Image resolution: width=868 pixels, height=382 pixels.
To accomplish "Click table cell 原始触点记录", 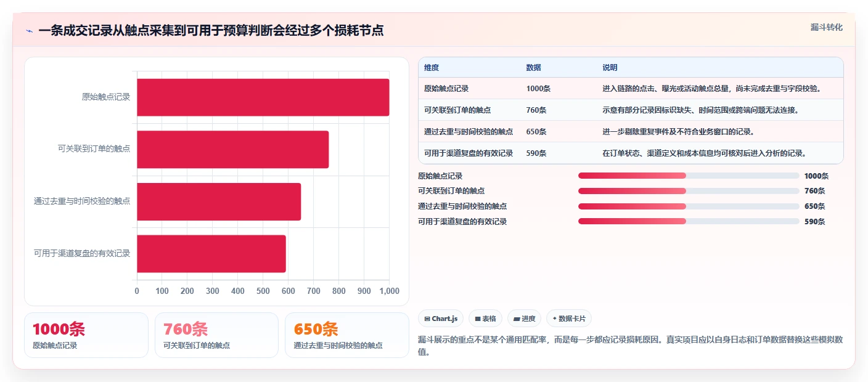I will pyautogui.click(x=446, y=89).
